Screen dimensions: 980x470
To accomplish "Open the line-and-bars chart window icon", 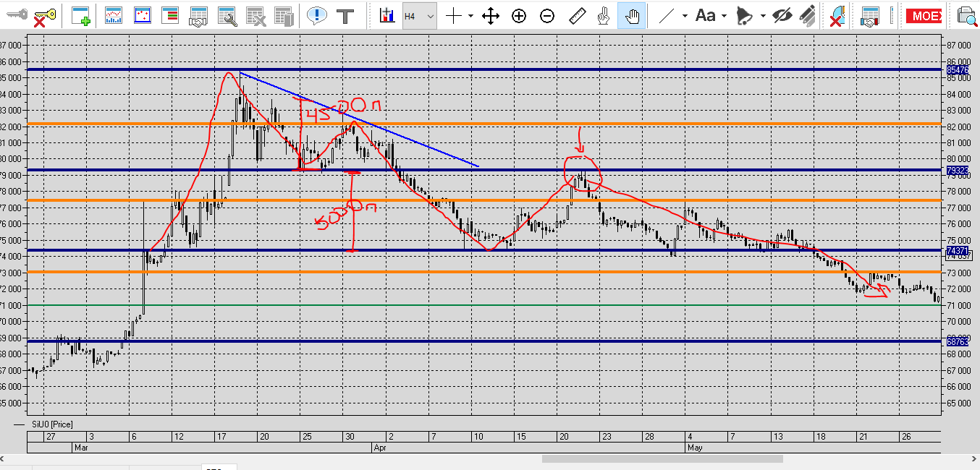I will tap(114, 15).
